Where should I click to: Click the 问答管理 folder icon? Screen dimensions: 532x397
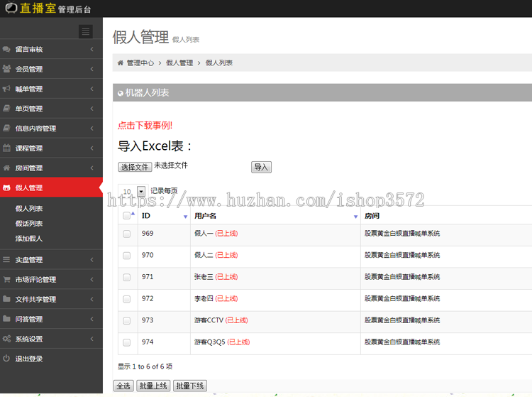point(6,319)
